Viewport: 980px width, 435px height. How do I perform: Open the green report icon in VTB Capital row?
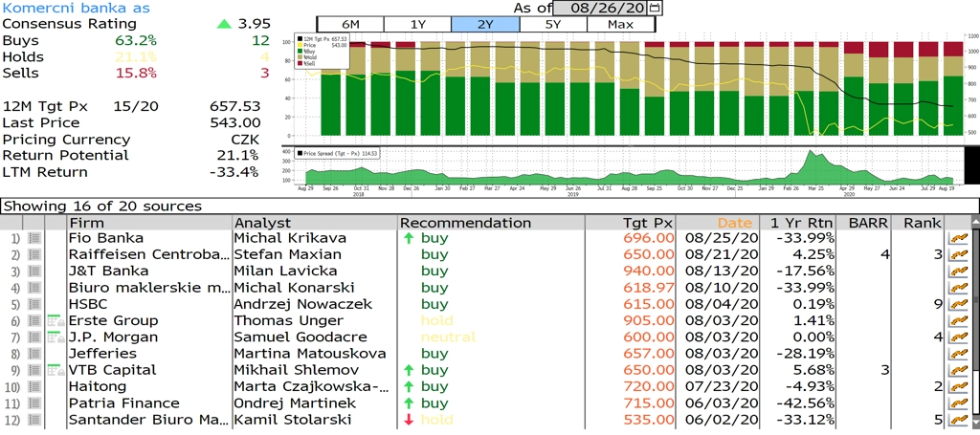[56, 369]
